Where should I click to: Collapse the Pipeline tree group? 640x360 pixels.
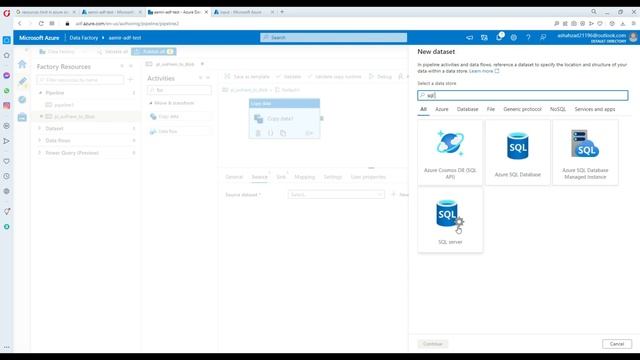(x=40, y=93)
